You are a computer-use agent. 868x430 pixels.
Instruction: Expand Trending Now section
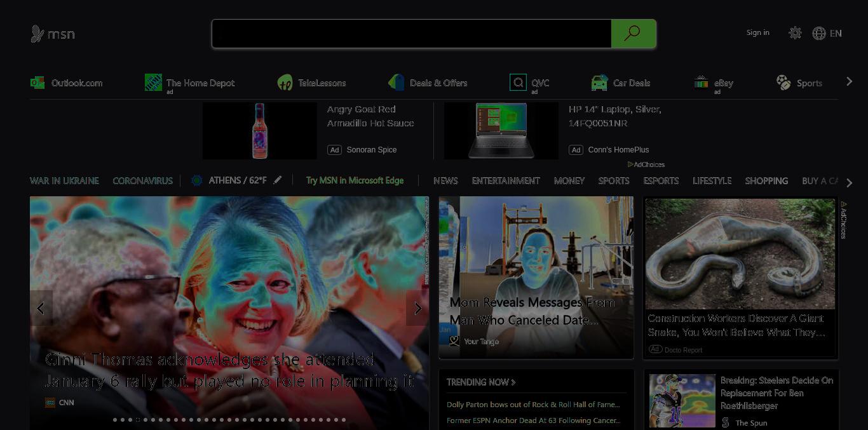pyautogui.click(x=481, y=382)
